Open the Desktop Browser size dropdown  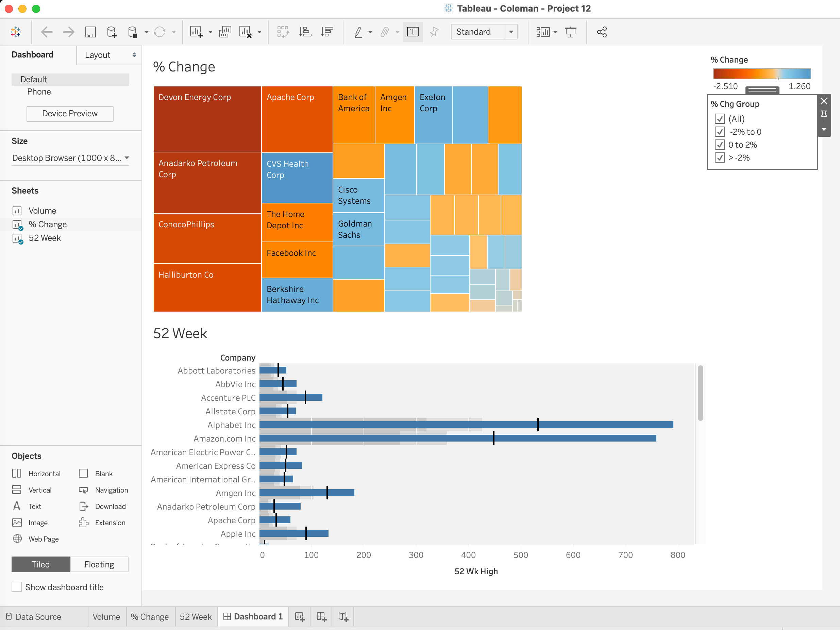[x=71, y=158]
